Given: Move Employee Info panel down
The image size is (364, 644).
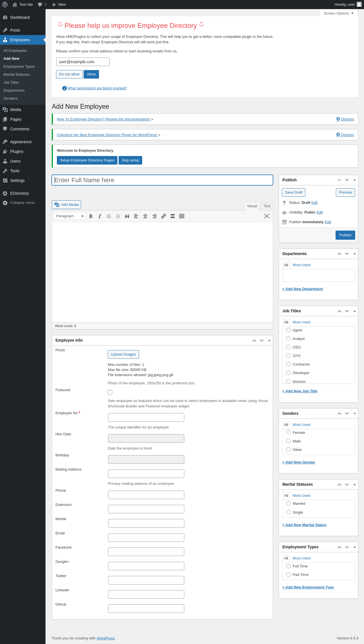Looking at the screenshot, I should coord(262,341).
